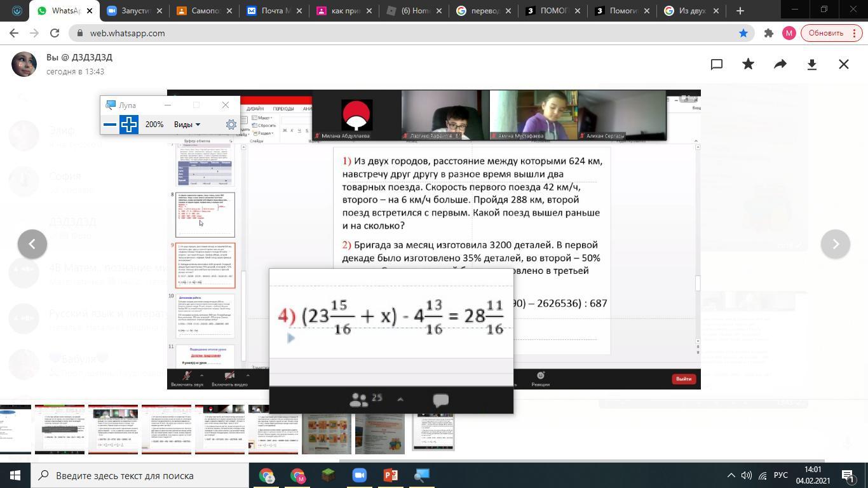Open the Magnifier Виды dropdown
Screen dimensions: 868x488
[187, 125]
